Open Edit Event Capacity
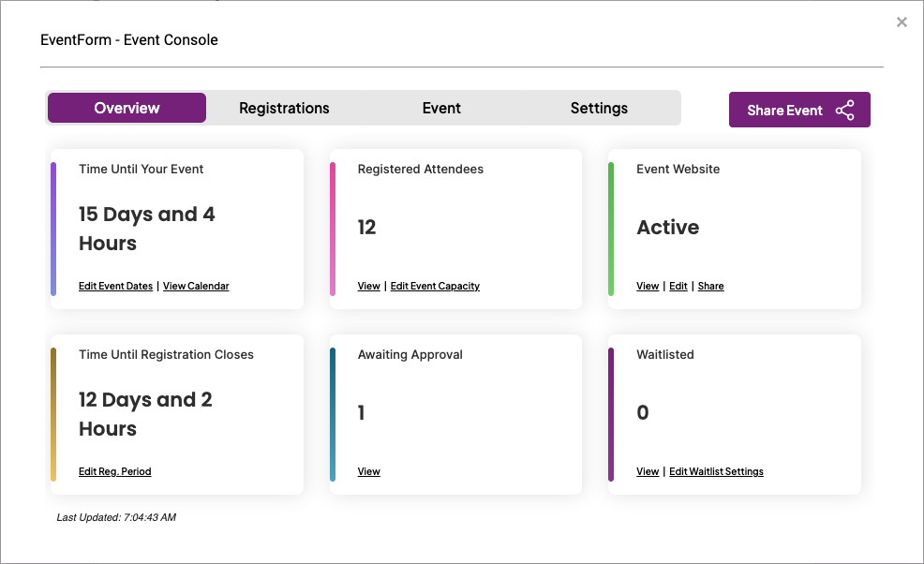Screen dimensions: 924x564 click(x=435, y=286)
